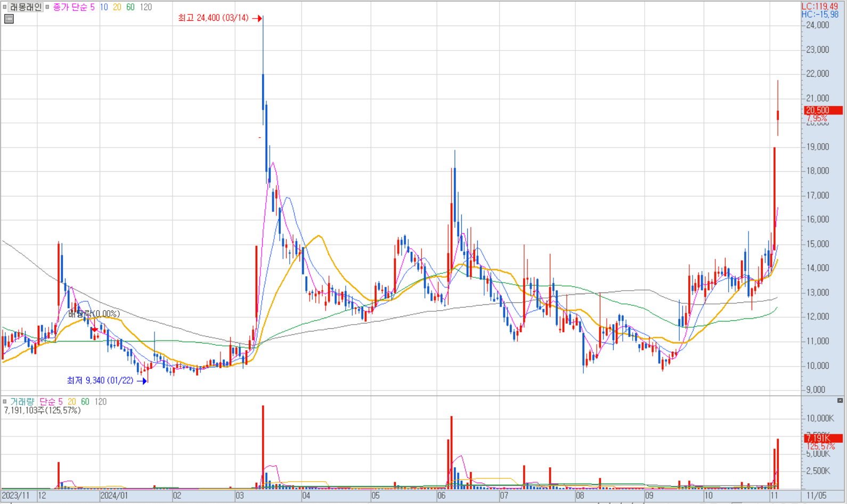
Task: Select the gray 120-day price moving average label
Action: point(145,7)
